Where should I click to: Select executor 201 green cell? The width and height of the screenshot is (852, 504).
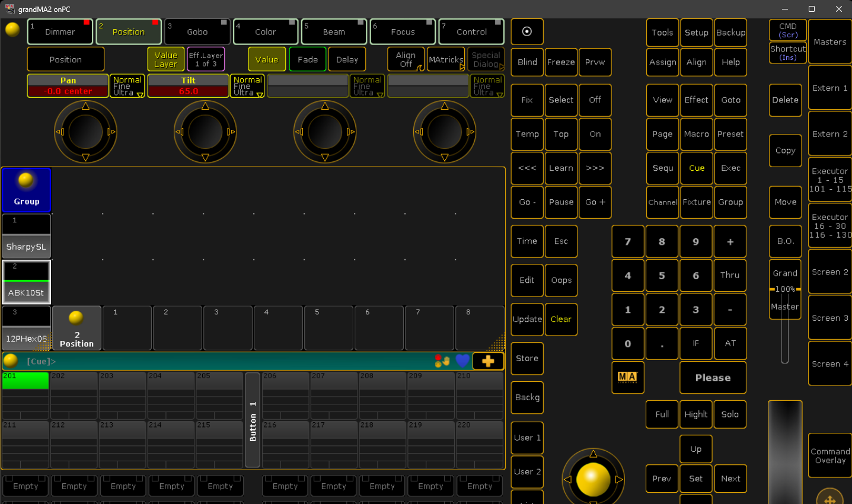pyautogui.click(x=25, y=381)
